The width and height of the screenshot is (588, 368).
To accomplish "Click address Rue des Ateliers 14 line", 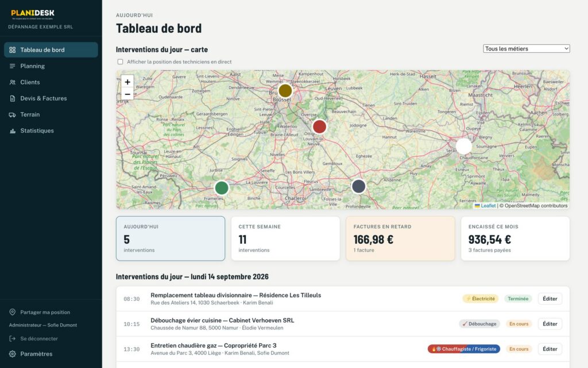I will pyautogui.click(x=212, y=302).
